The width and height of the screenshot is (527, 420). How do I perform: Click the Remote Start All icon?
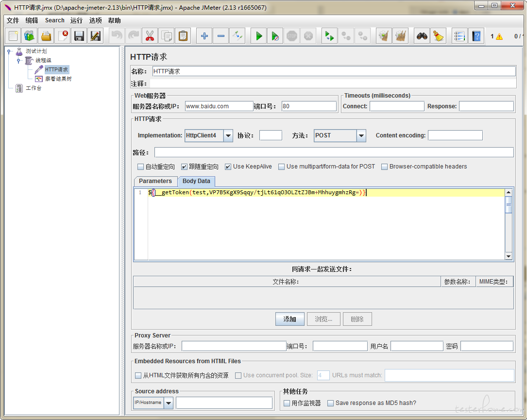pos(329,36)
